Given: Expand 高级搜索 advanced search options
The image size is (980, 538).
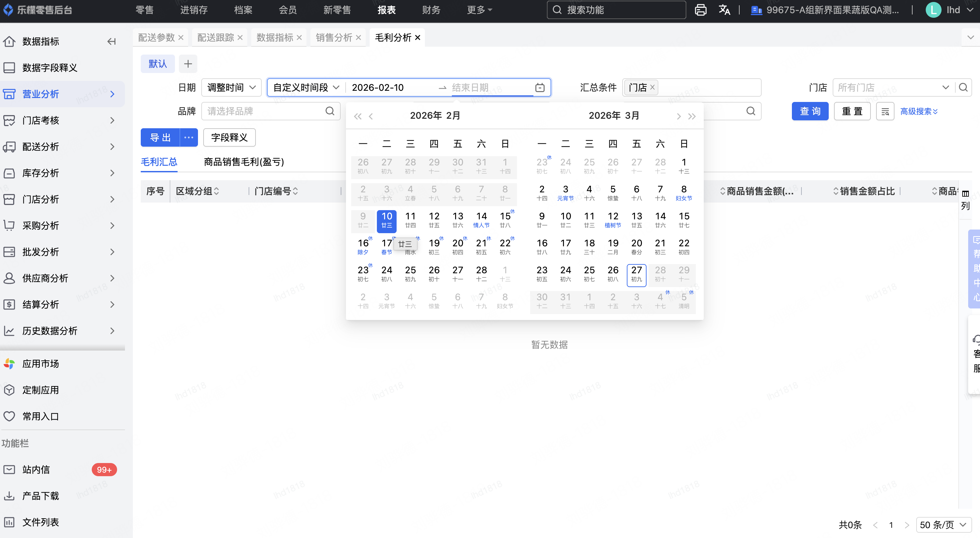Looking at the screenshot, I should point(919,111).
